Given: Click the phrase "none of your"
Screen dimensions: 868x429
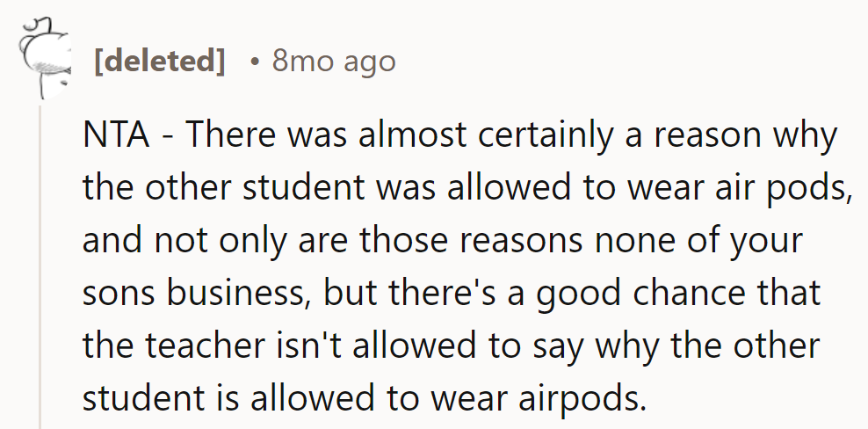Looking at the screenshot, I should pos(695,242).
